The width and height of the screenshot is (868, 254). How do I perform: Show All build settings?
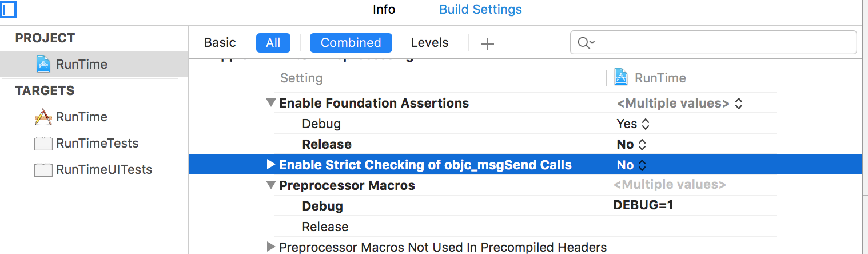273,43
